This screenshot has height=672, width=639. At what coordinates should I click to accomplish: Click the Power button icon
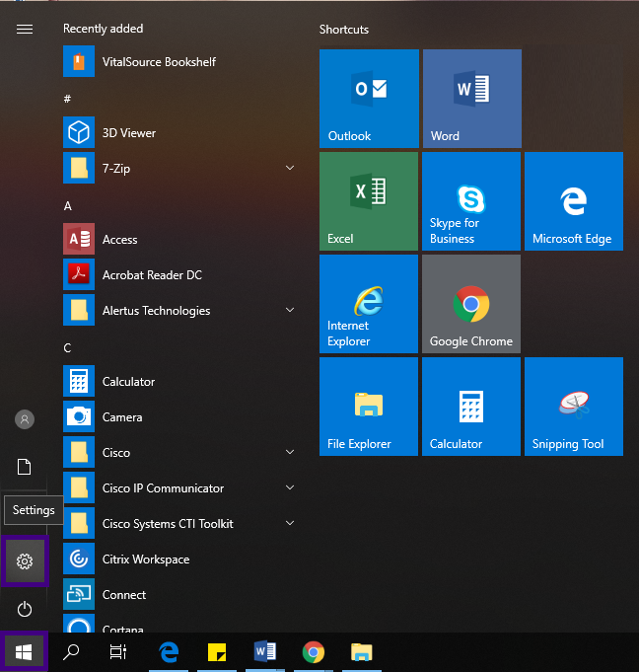point(25,609)
